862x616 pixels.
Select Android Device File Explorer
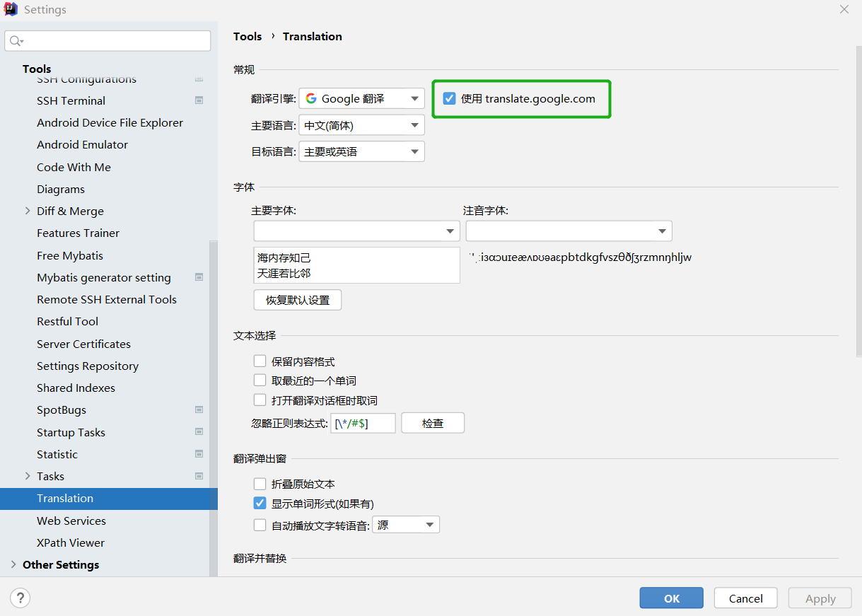pos(109,122)
